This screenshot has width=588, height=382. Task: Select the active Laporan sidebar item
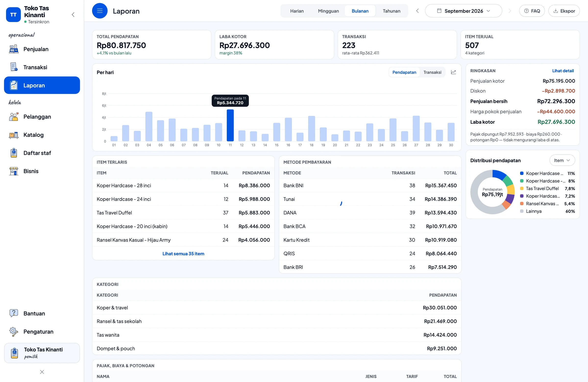click(42, 85)
